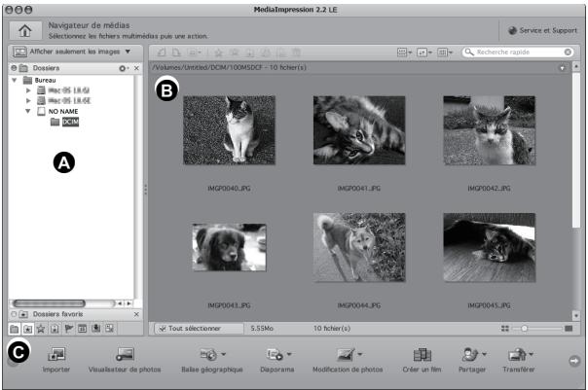The width and height of the screenshot is (588, 390).
Task: Open the sort order dropdown
Action: (424, 53)
